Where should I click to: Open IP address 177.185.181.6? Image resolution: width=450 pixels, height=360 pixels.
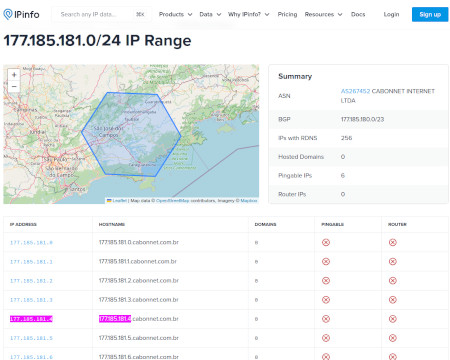point(31,357)
